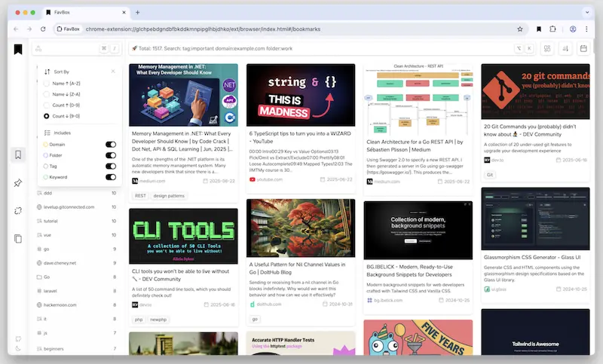Click the date calendar icon on CLI tools card
Screen dimensions: 603x364
pyautogui.click(x=206, y=304)
